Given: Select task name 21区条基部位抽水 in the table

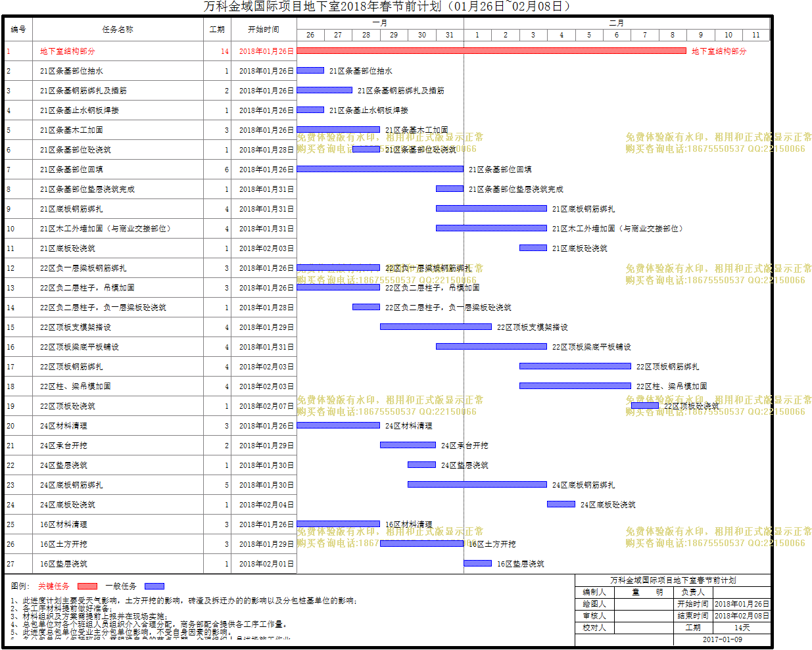Looking at the screenshot, I should pos(72,71).
